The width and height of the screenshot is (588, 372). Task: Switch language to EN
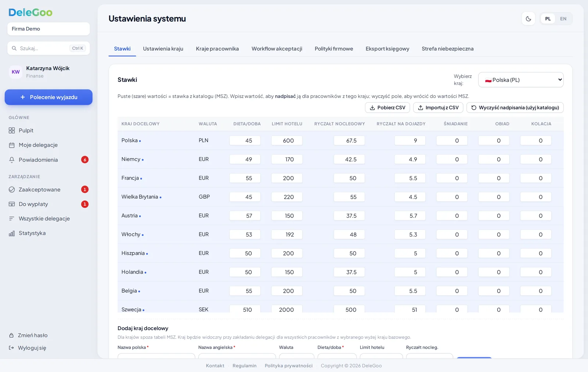(x=563, y=19)
